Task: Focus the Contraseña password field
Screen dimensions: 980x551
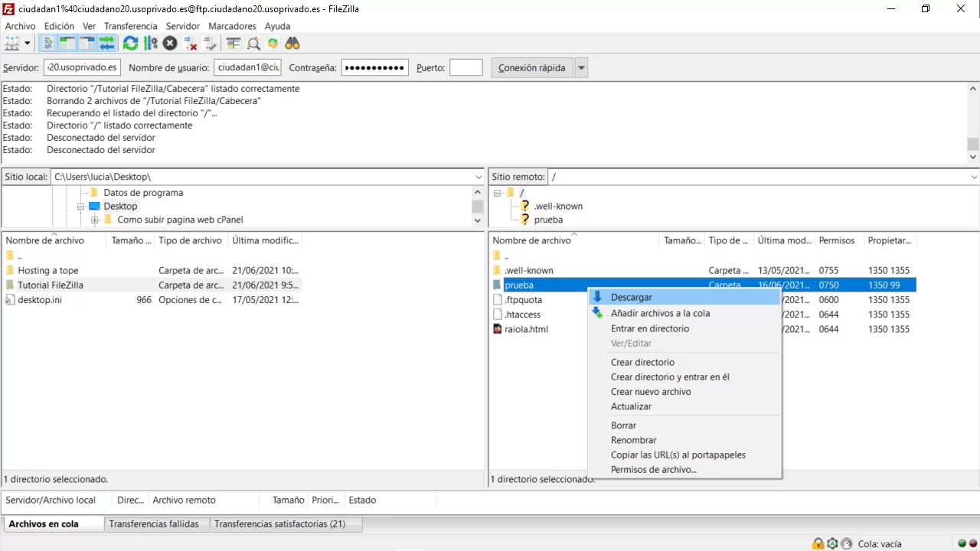Action: [x=374, y=67]
